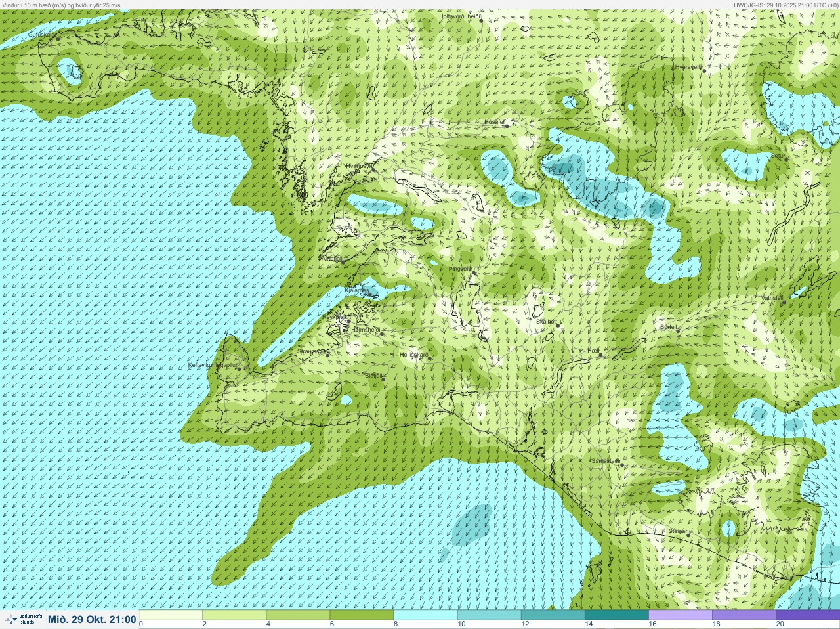Select the Steinar station label
Screen dimensions: 840x629
tap(678, 531)
